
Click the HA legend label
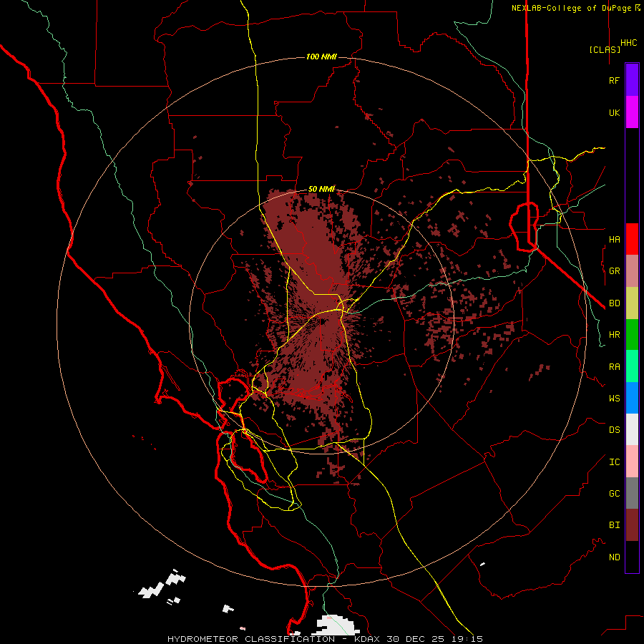point(614,240)
